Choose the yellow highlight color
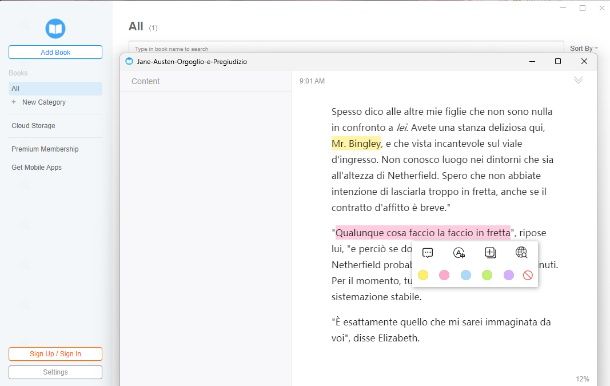This screenshot has width=610, height=386. click(x=423, y=275)
